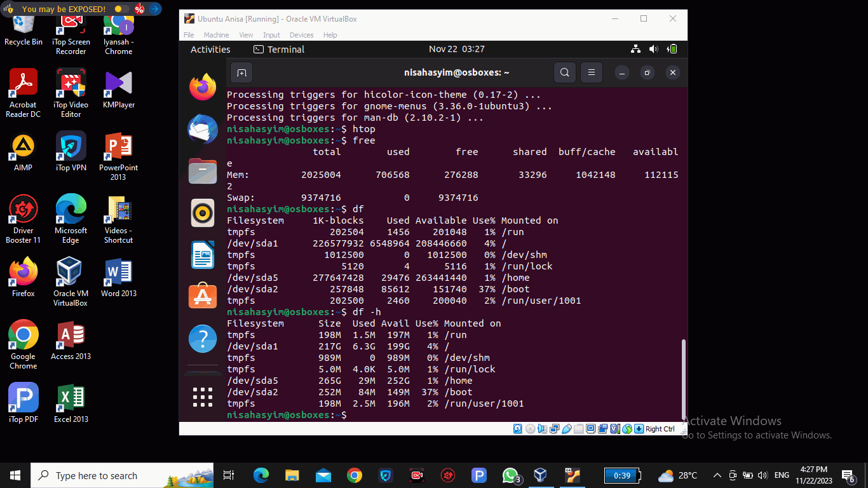Click the Type here to search box

click(123, 475)
